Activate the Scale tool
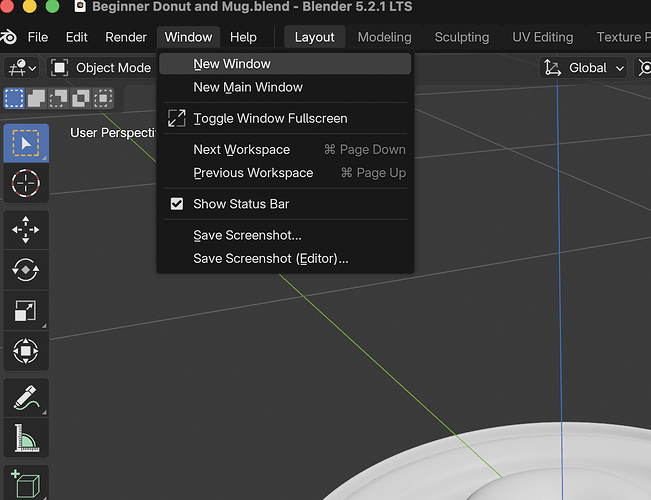 click(26, 310)
